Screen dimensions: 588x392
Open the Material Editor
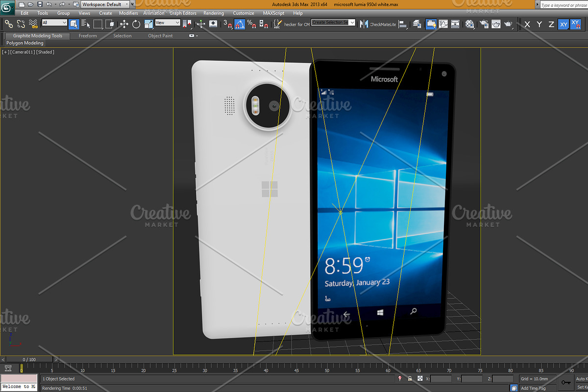(469, 24)
